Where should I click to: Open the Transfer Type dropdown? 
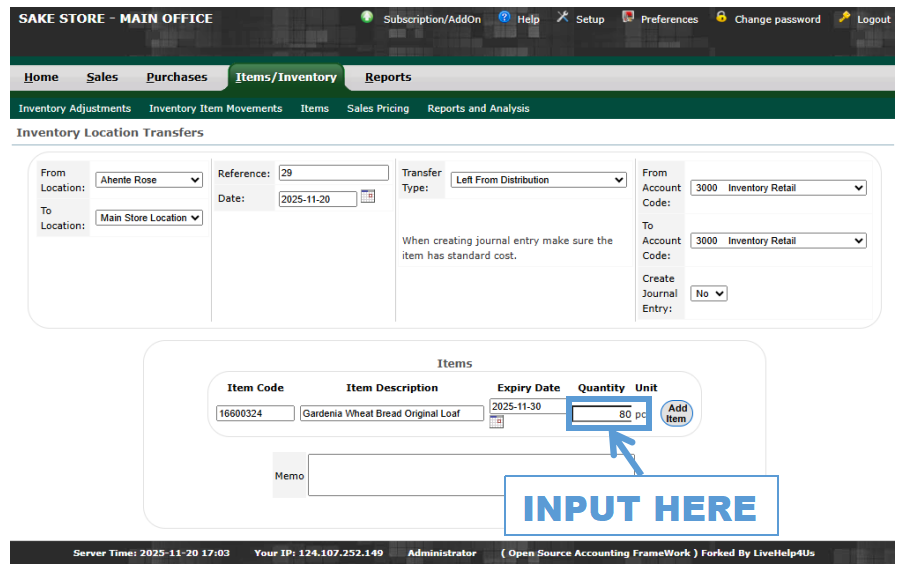538,180
